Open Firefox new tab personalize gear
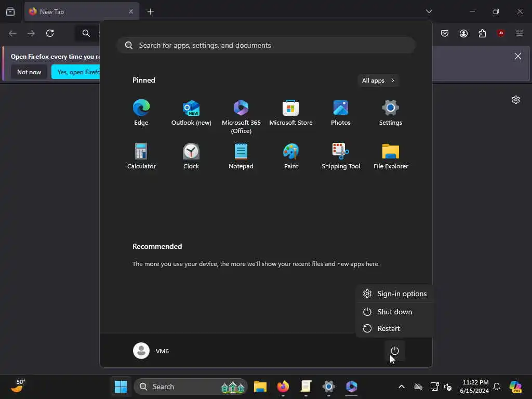Image resolution: width=532 pixels, height=399 pixels. point(516,100)
